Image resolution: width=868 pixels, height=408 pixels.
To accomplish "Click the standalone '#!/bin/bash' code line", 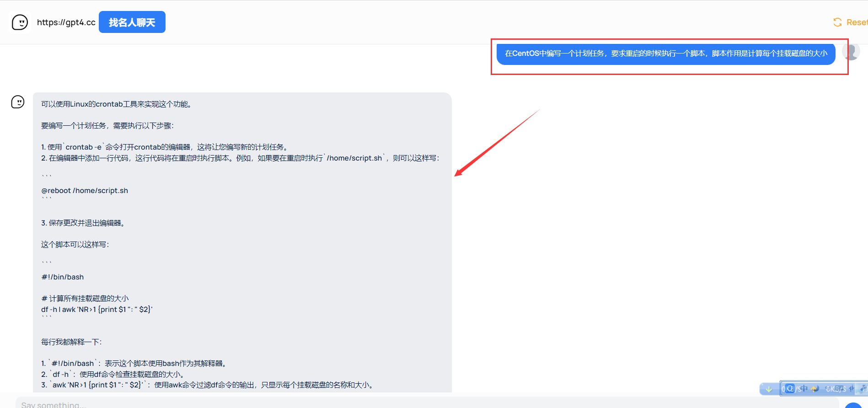I will tap(63, 277).
